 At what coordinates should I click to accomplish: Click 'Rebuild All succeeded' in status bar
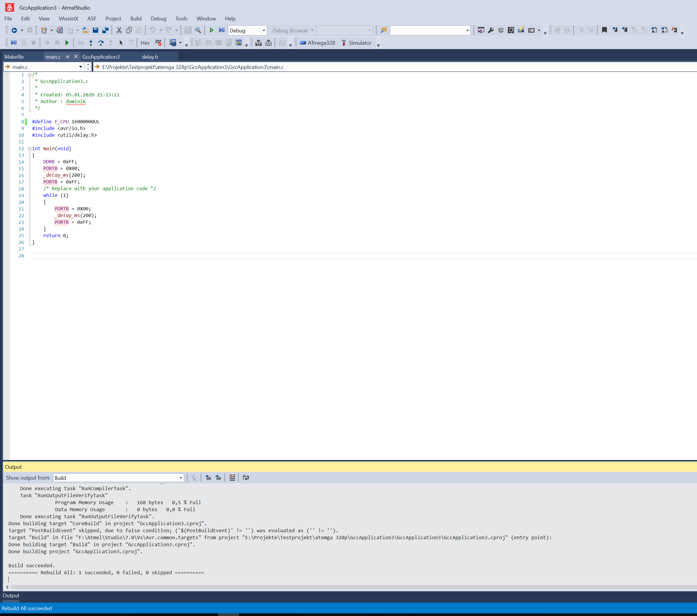pos(27,608)
